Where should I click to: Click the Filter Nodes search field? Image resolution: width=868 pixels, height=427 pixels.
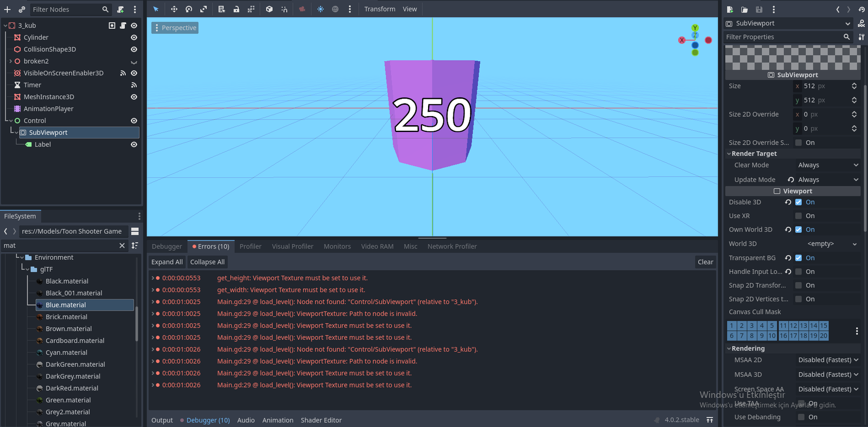pos(70,9)
